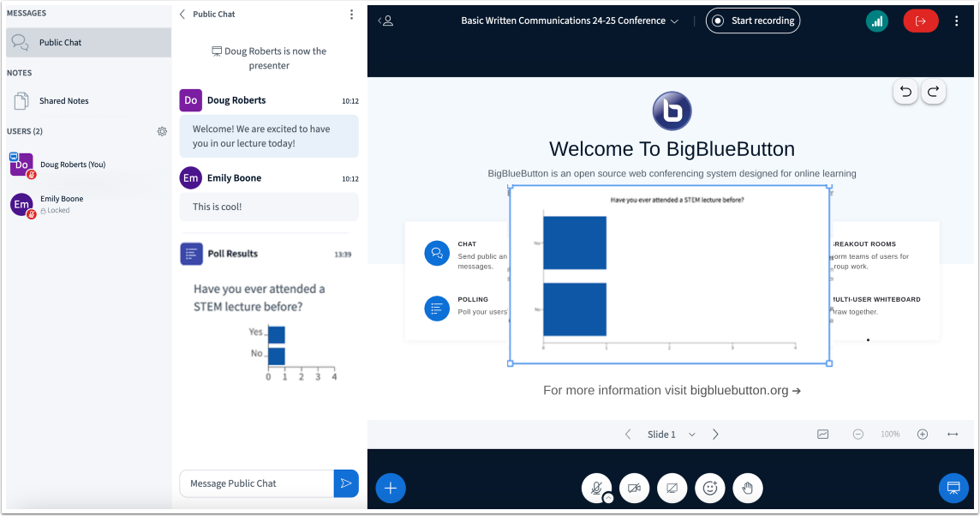The width and height of the screenshot is (980, 516).
Task: Unmute the microphone
Action: [x=596, y=488]
